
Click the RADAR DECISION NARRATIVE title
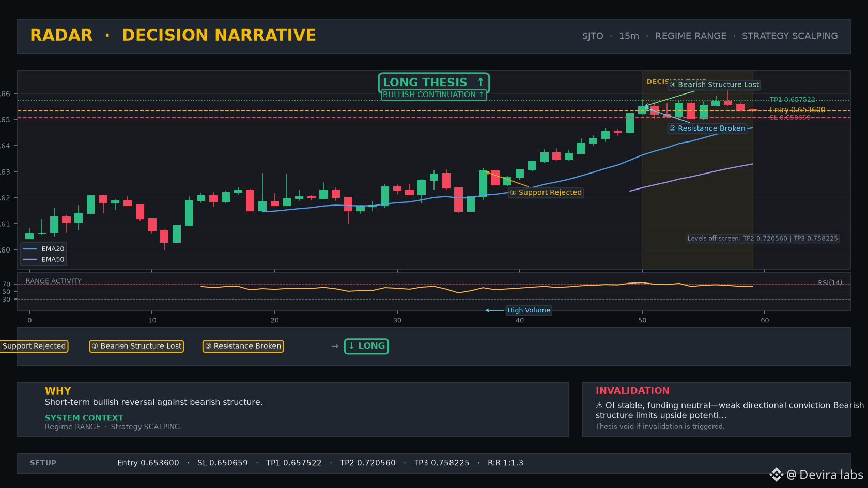(x=173, y=35)
